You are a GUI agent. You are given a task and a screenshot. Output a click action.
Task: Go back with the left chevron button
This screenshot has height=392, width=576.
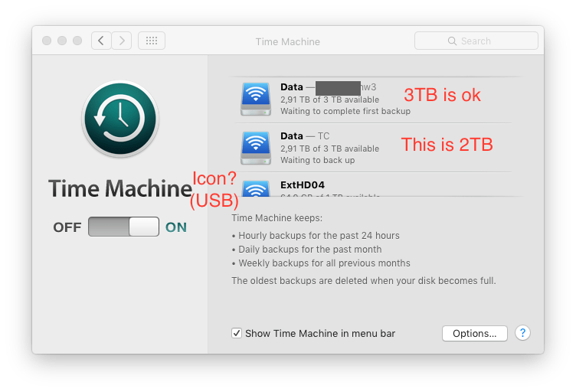(101, 41)
